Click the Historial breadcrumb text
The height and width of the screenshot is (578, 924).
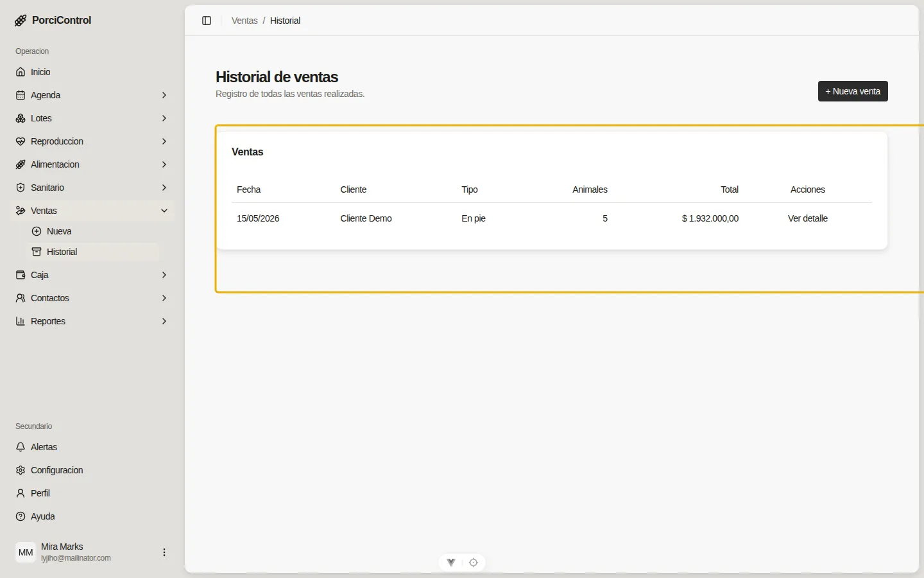click(x=285, y=21)
